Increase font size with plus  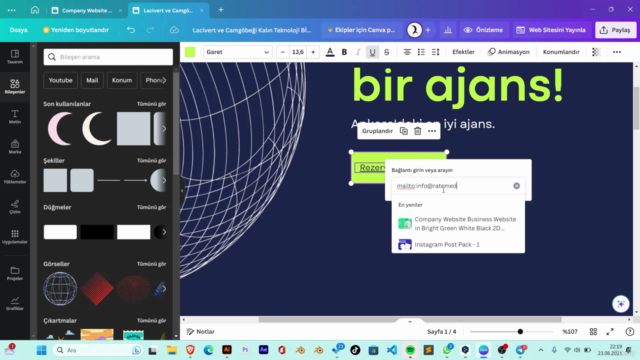point(313,52)
